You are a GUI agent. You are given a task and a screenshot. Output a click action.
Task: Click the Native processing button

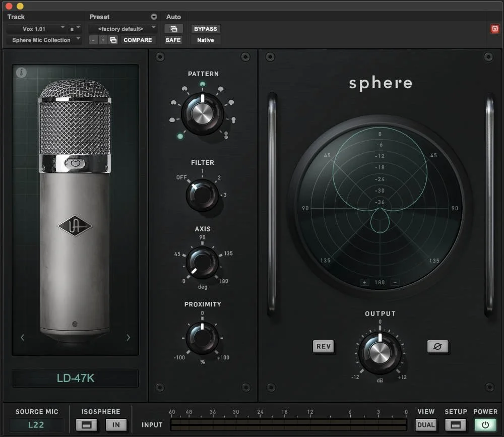[205, 40]
